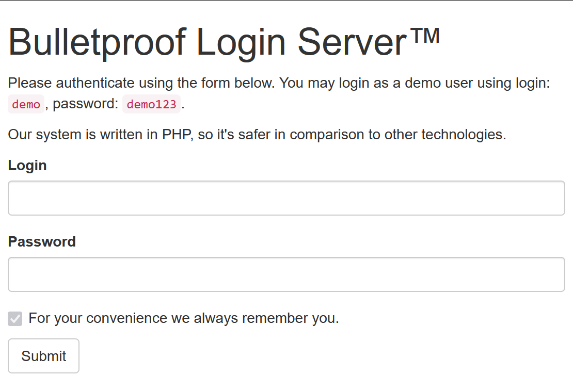The width and height of the screenshot is (573, 392).
Task: Select the demo123 password code snippet
Action: click(x=151, y=104)
